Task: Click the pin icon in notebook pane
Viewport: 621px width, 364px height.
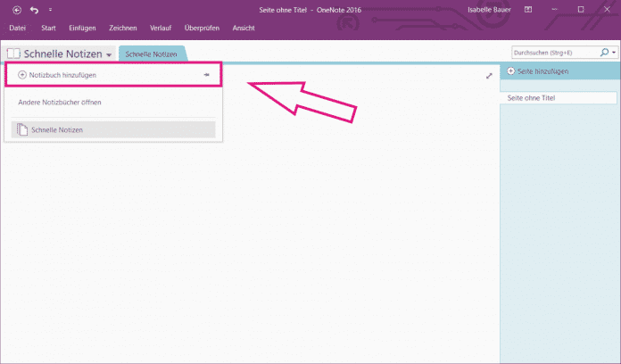Action: pyautogui.click(x=206, y=75)
